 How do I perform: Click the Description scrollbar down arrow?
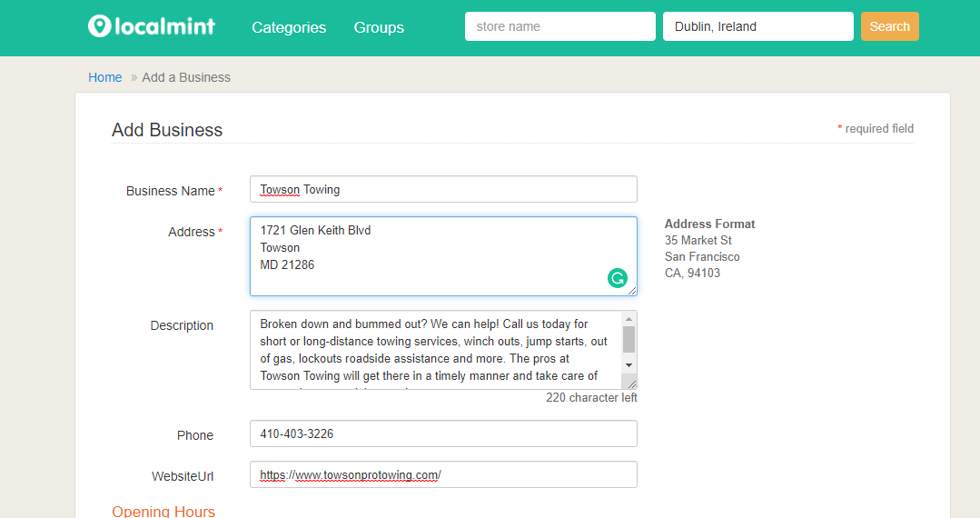tap(629, 365)
